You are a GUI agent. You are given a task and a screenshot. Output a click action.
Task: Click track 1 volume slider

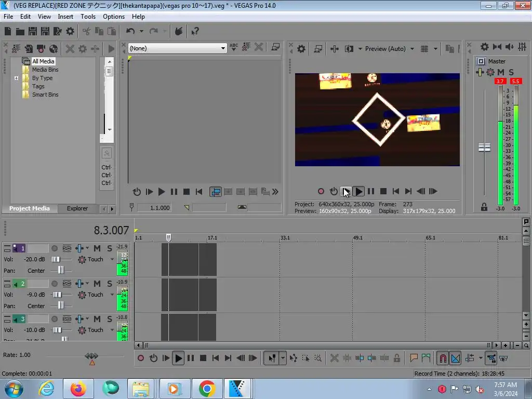[x=56, y=259]
